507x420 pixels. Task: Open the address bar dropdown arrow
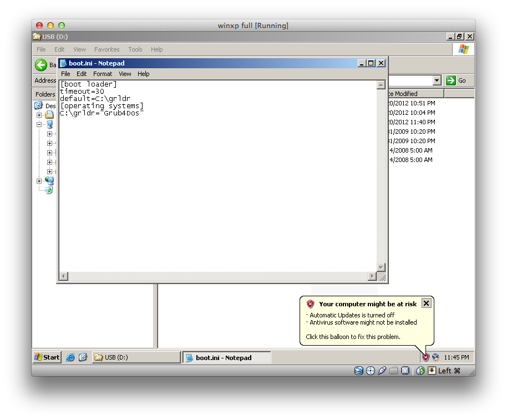coord(437,80)
